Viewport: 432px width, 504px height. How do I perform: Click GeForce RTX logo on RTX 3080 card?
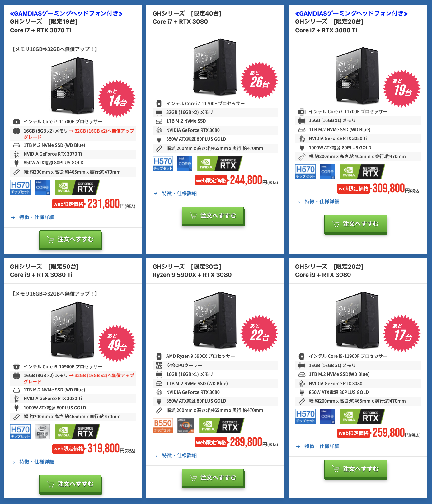[x=220, y=164]
